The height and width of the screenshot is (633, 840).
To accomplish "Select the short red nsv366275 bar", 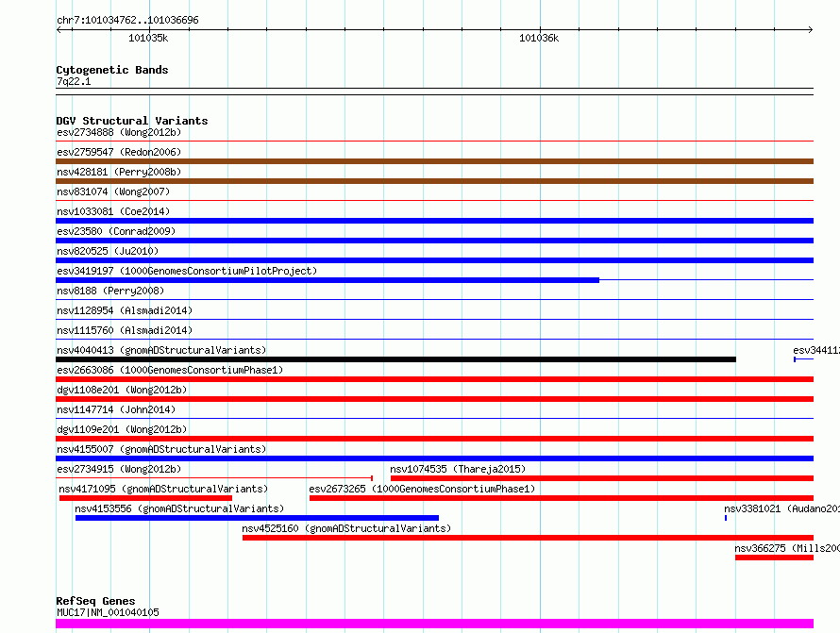I will click(x=775, y=558).
